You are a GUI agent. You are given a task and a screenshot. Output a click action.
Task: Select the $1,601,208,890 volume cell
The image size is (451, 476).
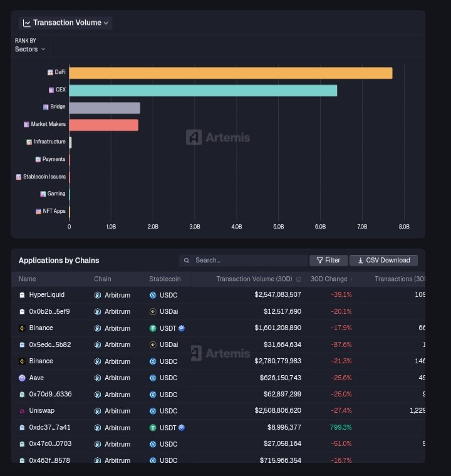pos(277,328)
